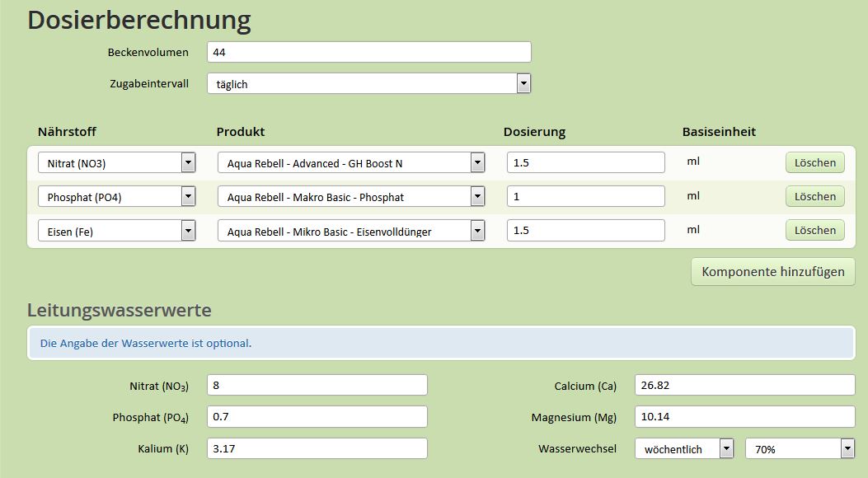The image size is (868, 478).
Task: Select the tap water Nitrat (NO3) field
Action: pos(317,385)
